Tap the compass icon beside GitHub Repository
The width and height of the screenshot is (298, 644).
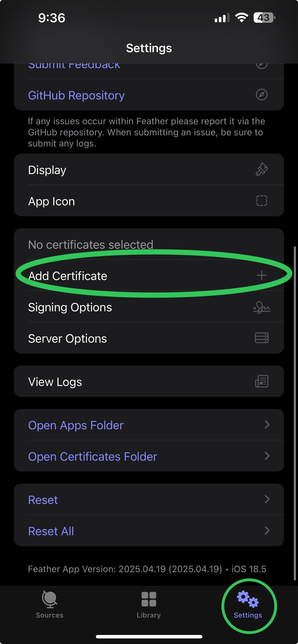pos(262,95)
